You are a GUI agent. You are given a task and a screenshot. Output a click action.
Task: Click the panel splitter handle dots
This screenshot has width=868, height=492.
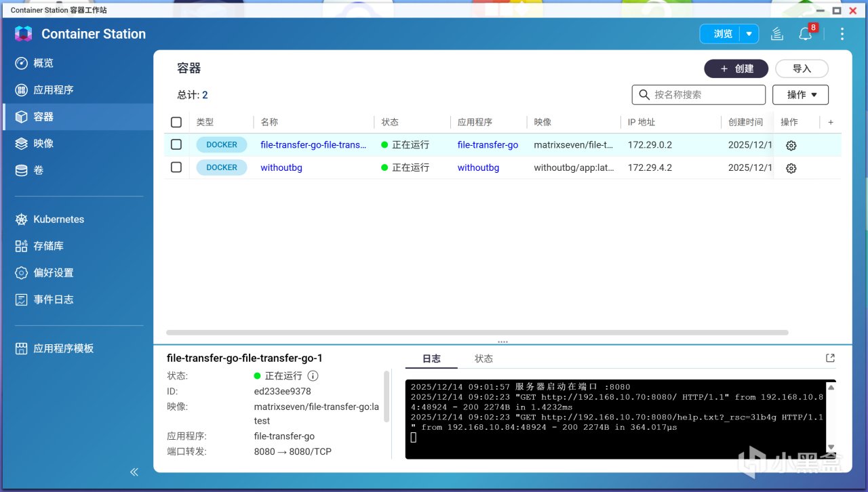pos(502,342)
